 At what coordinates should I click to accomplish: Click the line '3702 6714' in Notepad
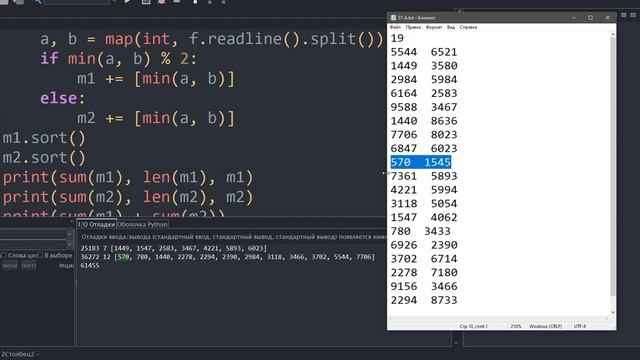click(424, 259)
